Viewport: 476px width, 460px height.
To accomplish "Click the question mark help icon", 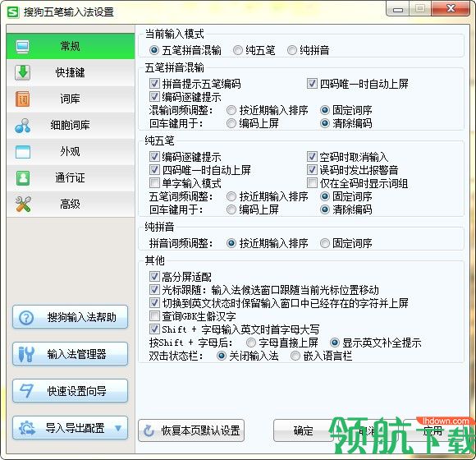I will tap(26, 318).
